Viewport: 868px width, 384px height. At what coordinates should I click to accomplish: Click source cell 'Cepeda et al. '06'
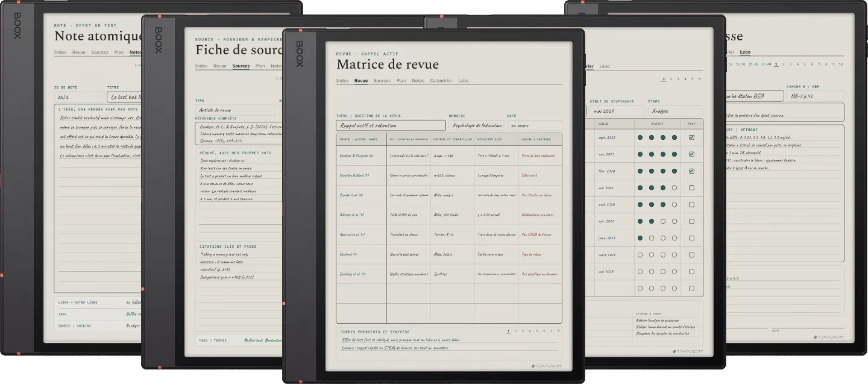pos(361,195)
